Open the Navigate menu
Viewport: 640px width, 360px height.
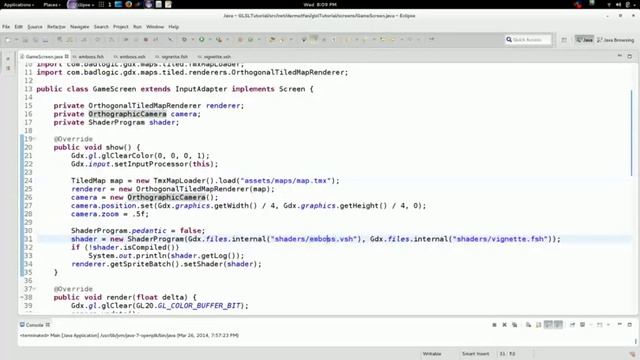[x=80, y=27]
